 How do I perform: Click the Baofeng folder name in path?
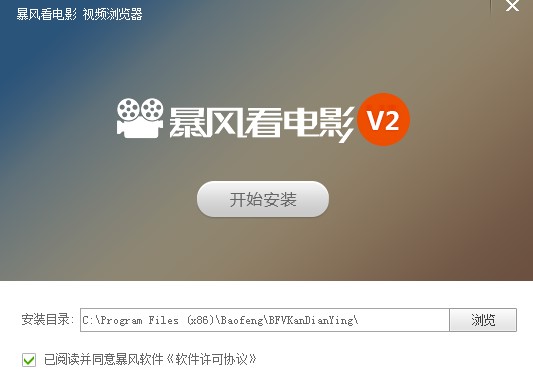point(242,320)
